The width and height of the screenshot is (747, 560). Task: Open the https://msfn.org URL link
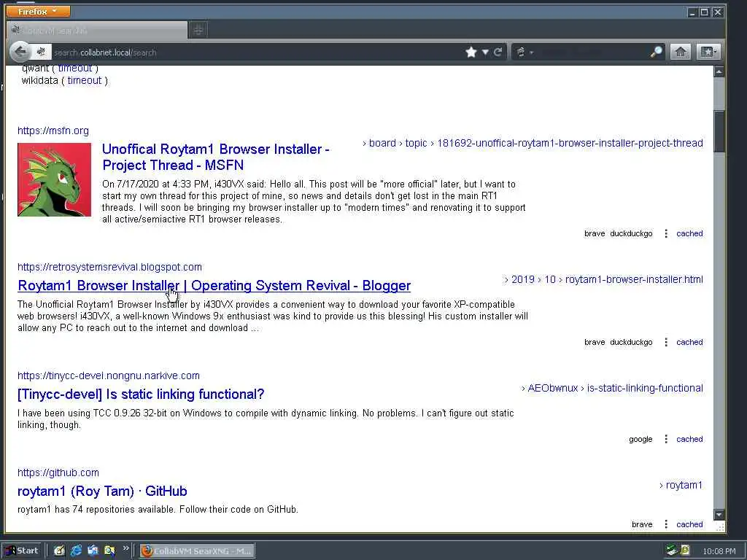pos(53,131)
